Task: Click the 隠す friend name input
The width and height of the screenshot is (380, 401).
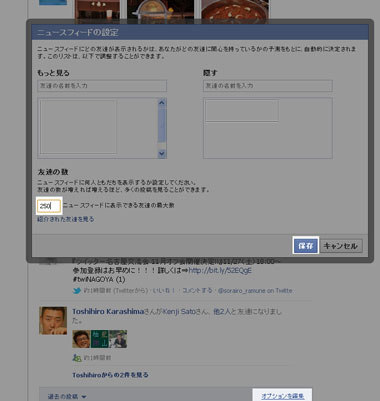Action: pos(268,86)
